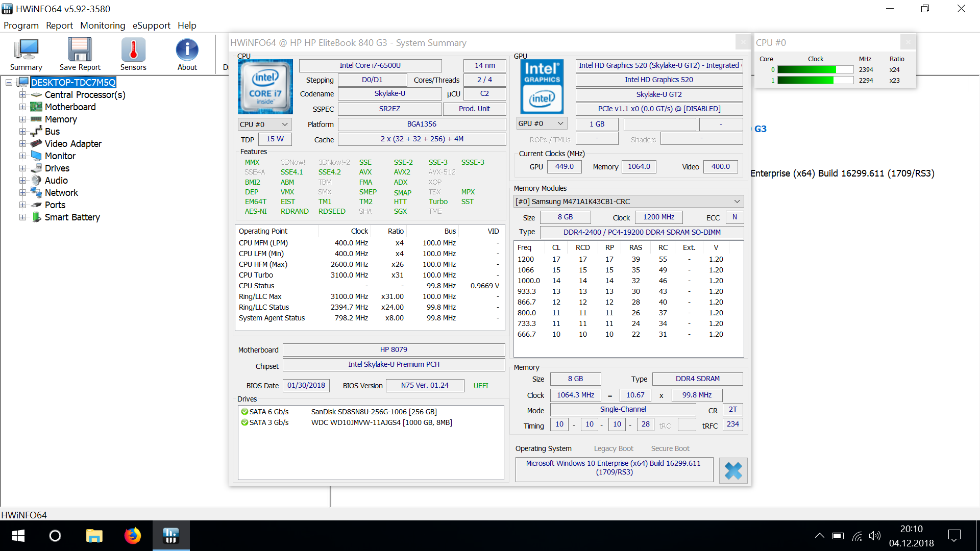Viewport: 980px width, 551px height.
Task: Open the Samsung memory module dropdown
Action: pyautogui.click(x=628, y=202)
